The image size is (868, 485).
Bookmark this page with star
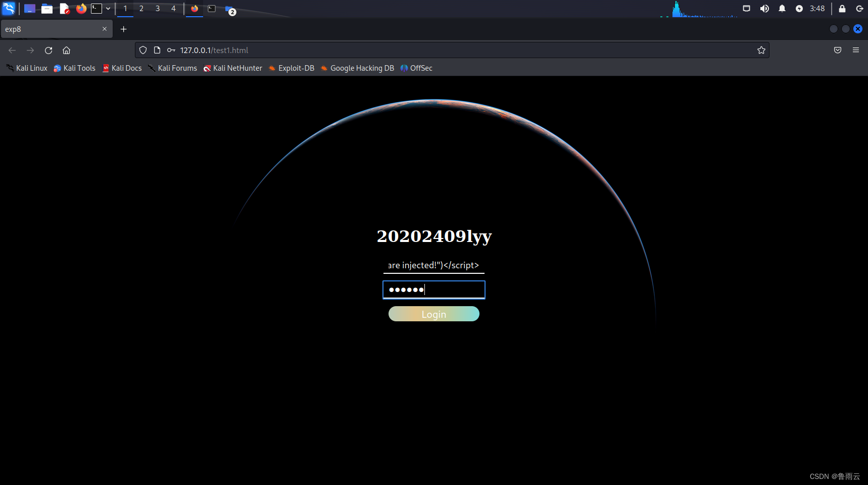(761, 50)
